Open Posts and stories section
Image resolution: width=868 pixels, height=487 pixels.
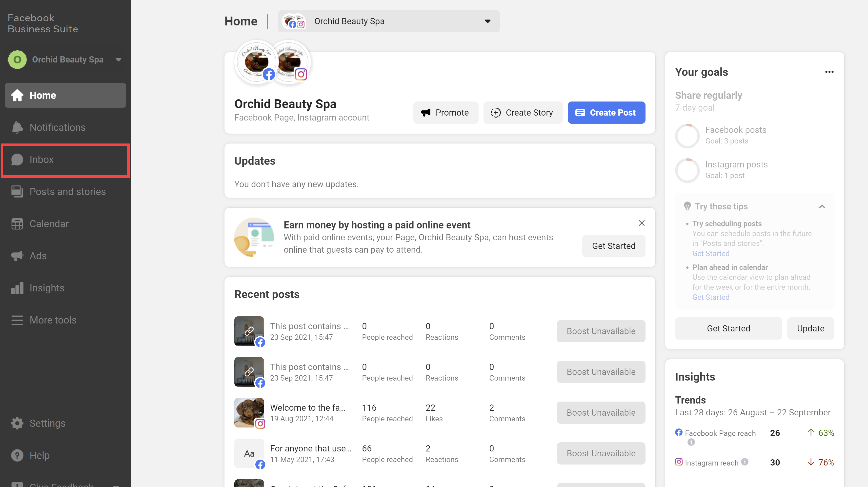click(x=65, y=191)
